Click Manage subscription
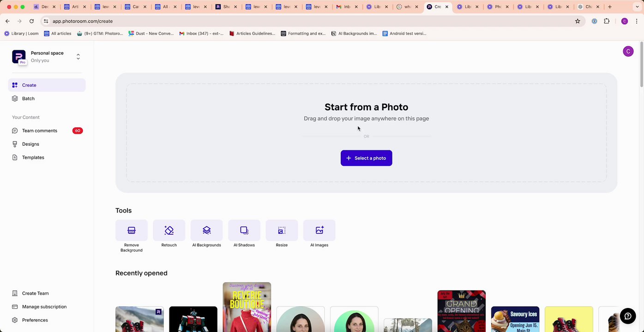This screenshot has width=644, height=332. (x=47, y=307)
